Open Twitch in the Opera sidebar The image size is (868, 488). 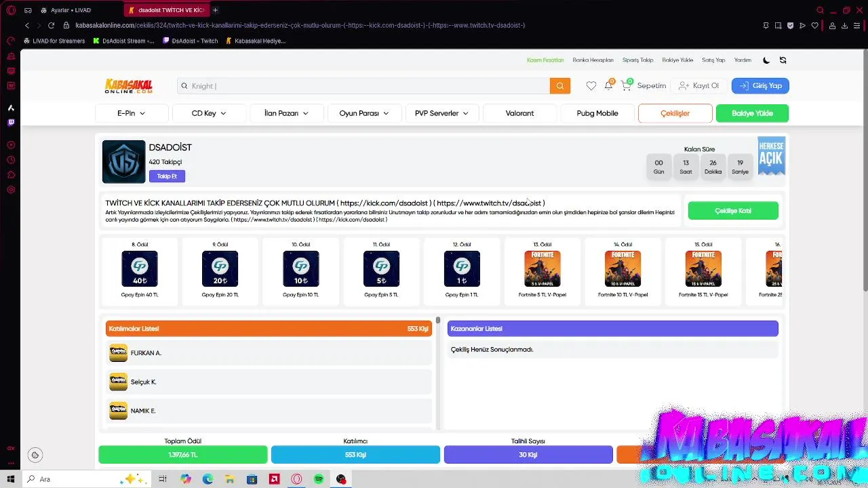(11, 123)
